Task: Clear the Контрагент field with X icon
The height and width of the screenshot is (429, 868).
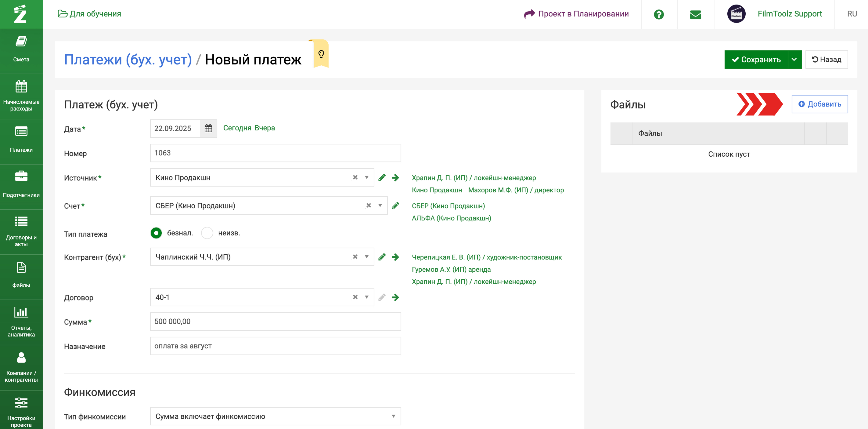Action: [x=355, y=257]
